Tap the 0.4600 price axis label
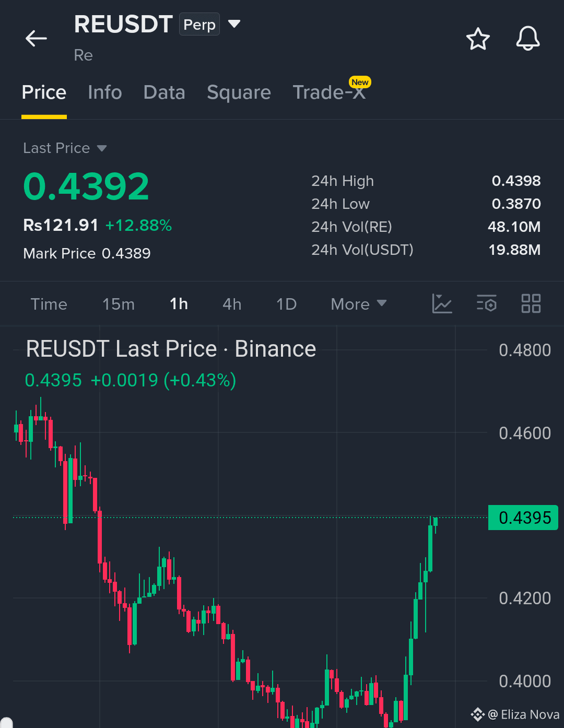 coord(525,433)
